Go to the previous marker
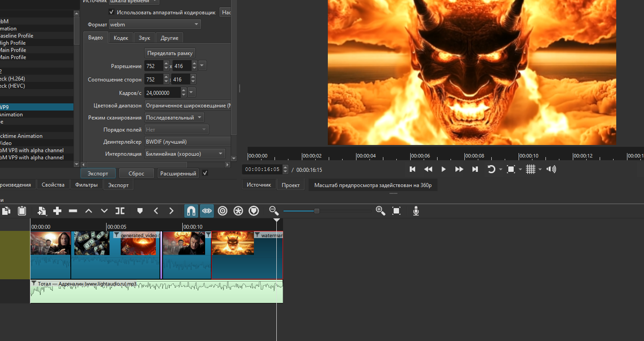Screen dimensions: 644x341 [156, 211]
